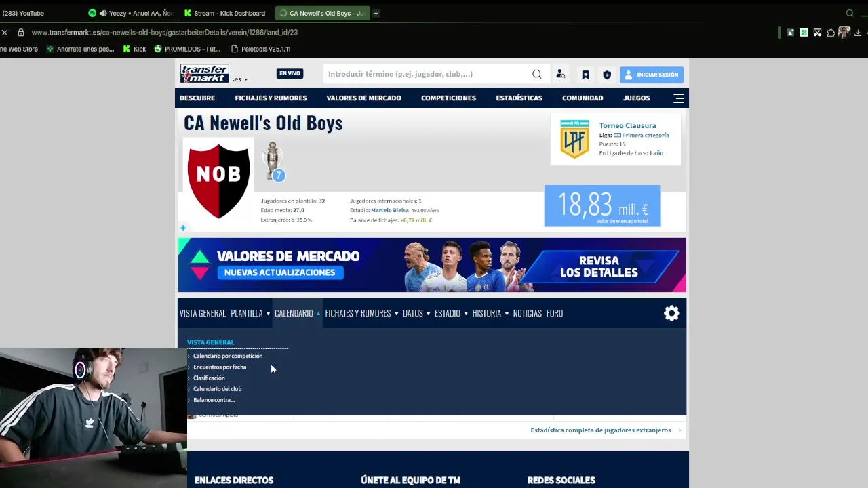868x488 pixels.
Task: Click the REVISA LOS DETALLES banner button
Action: coord(599,266)
